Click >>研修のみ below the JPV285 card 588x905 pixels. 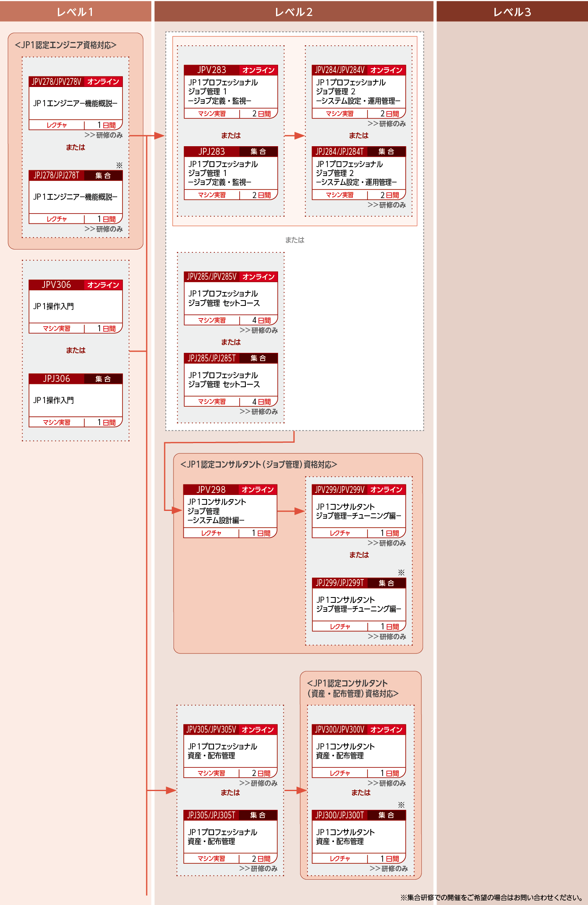pyautogui.click(x=258, y=330)
